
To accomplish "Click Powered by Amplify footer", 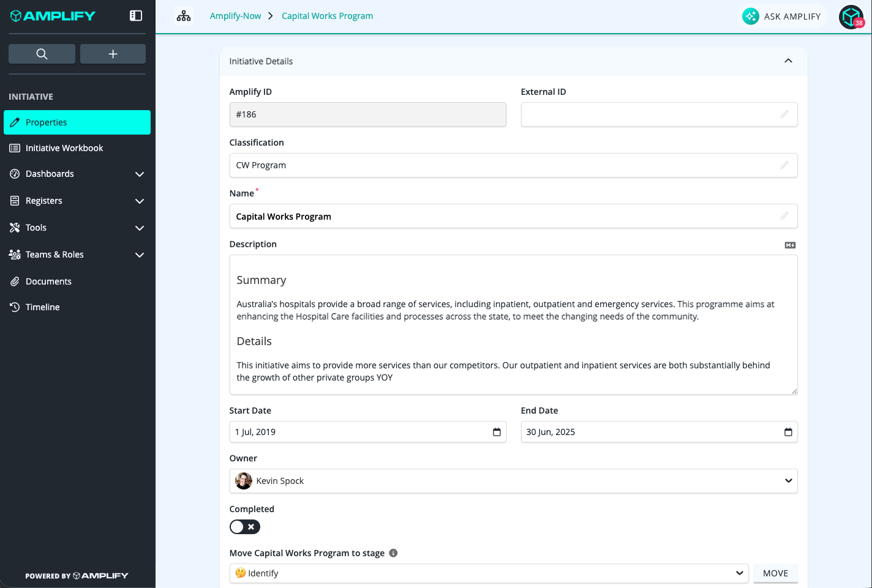I will point(77,576).
